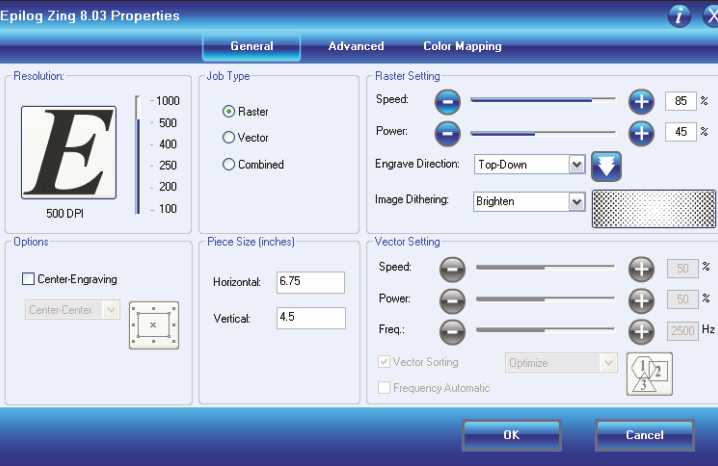Image resolution: width=718 pixels, height=466 pixels.
Task: Click the Vertical piece size field
Action: pyautogui.click(x=310, y=318)
